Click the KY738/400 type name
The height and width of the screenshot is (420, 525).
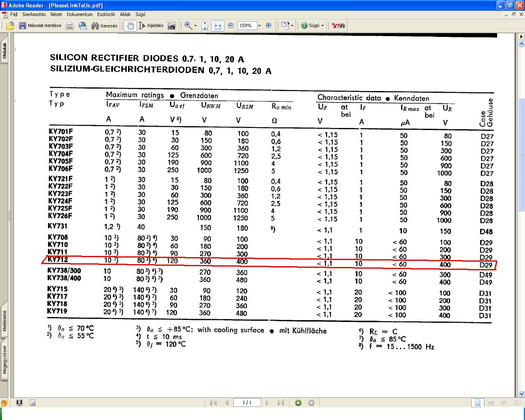tap(64, 278)
